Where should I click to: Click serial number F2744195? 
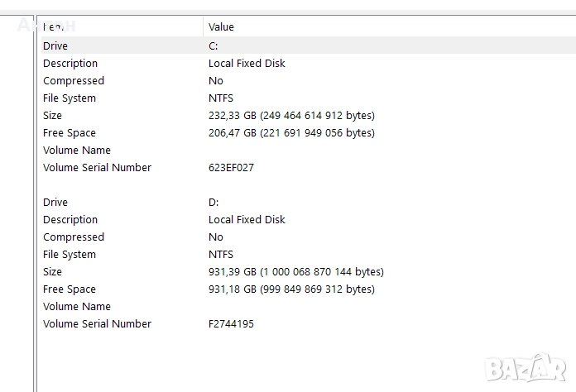pos(231,324)
